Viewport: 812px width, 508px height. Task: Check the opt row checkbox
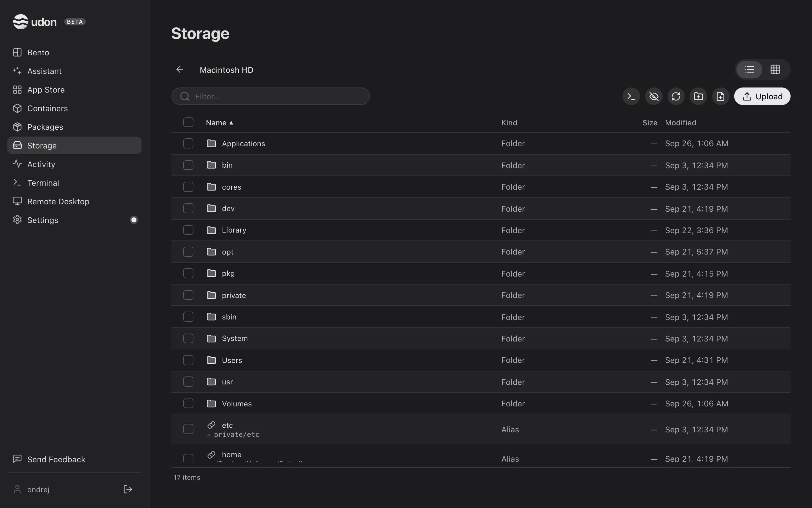coord(188,252)
